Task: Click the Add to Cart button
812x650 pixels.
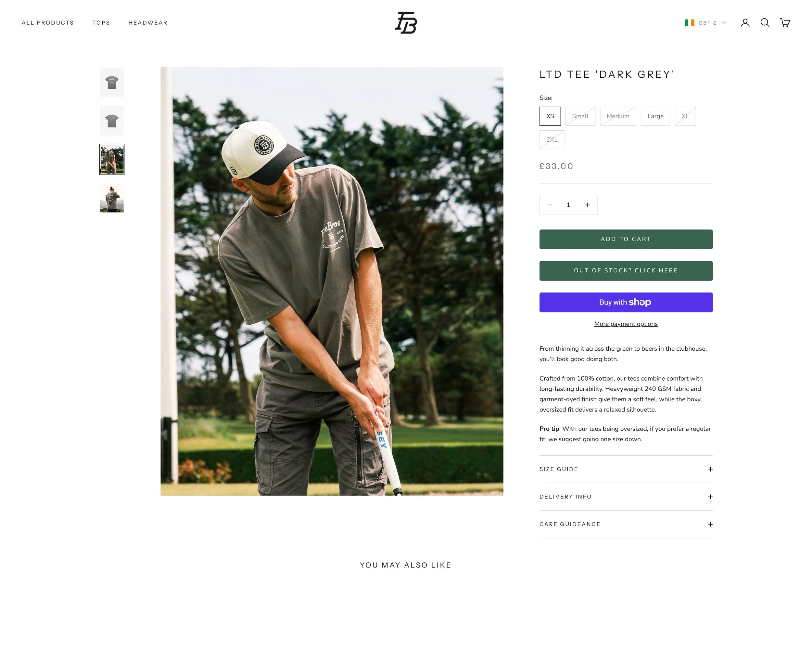Action: point(626,239)
